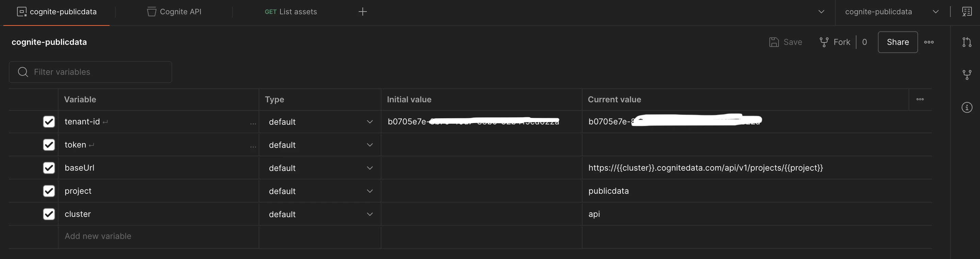980x259 pixels.
Task: Switch to the Cognite API tab
Action: (174, 12)
